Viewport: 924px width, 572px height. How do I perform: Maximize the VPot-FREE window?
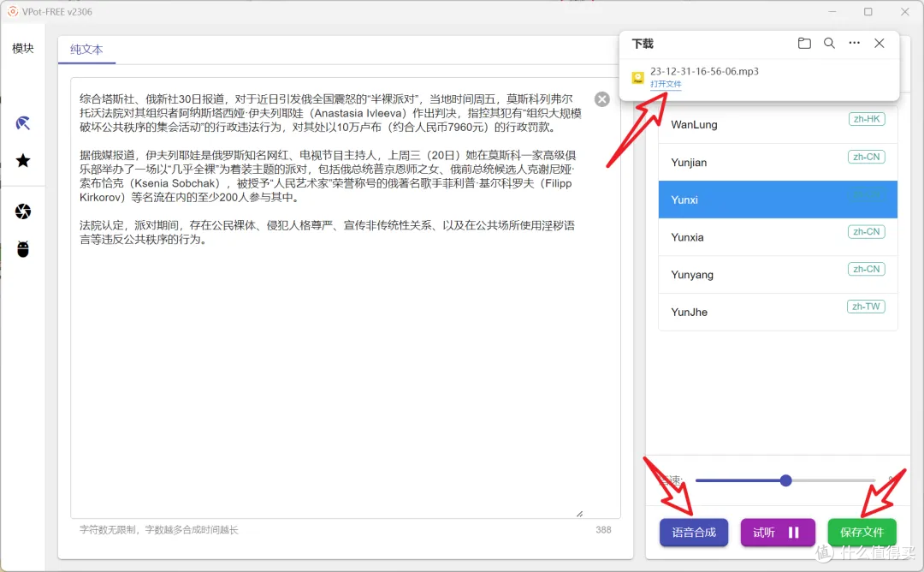tap(868, 12)
